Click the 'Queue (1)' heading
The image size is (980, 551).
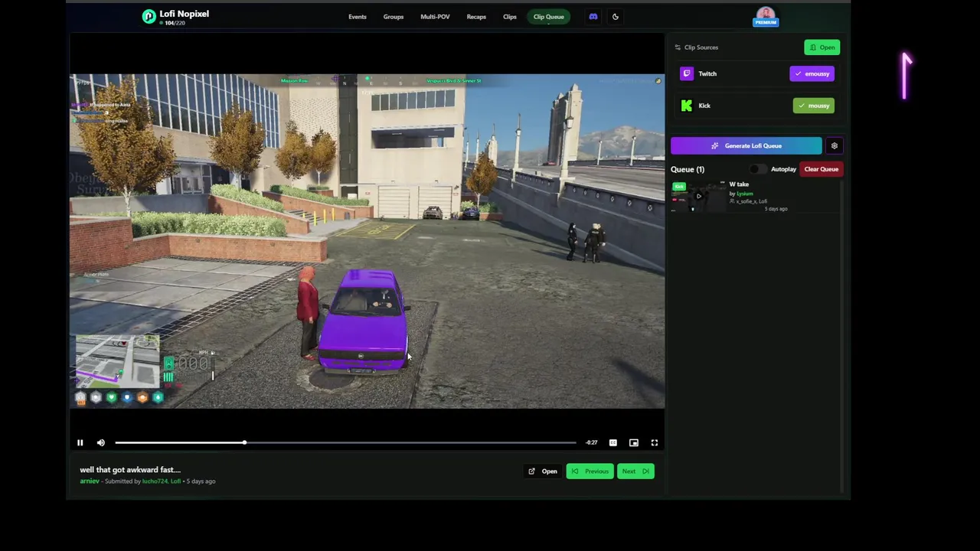click(688, 169)
